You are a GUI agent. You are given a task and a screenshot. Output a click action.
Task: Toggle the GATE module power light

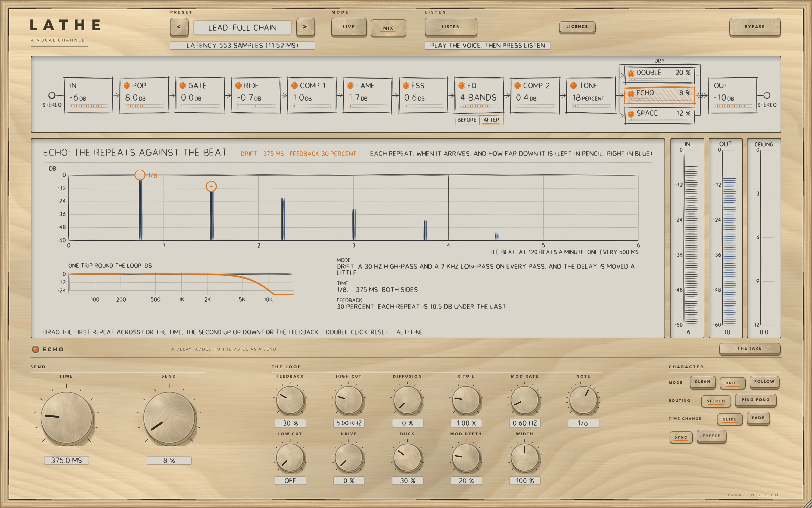(x=182, y=86)
